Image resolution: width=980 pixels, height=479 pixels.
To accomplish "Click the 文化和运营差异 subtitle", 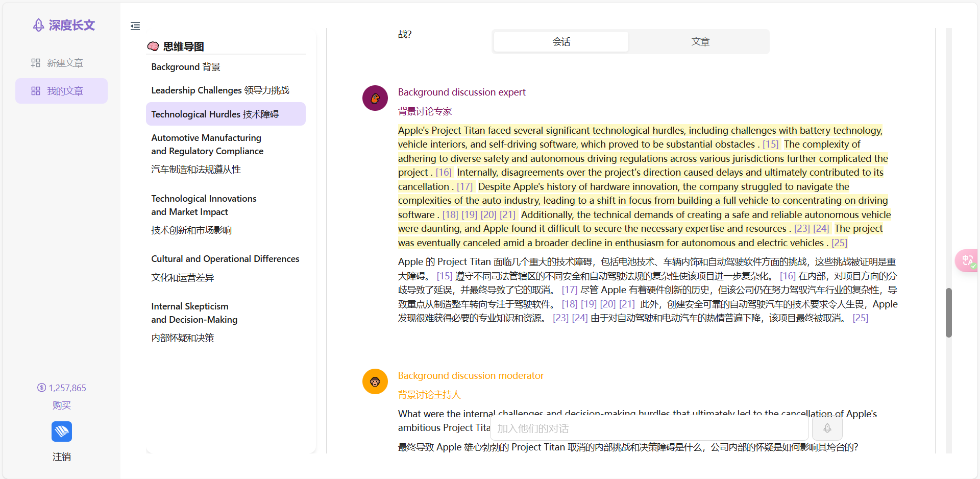I will point(183,278).
